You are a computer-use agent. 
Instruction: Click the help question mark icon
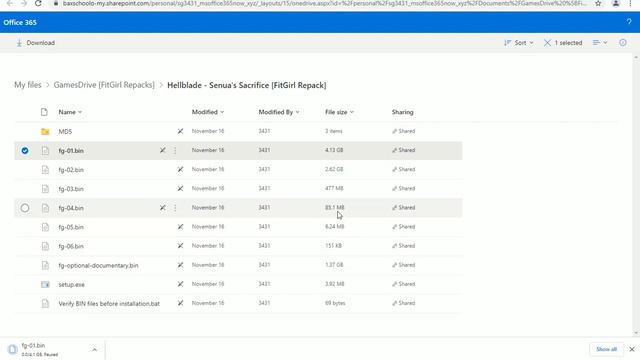click(x=629, y=22)
